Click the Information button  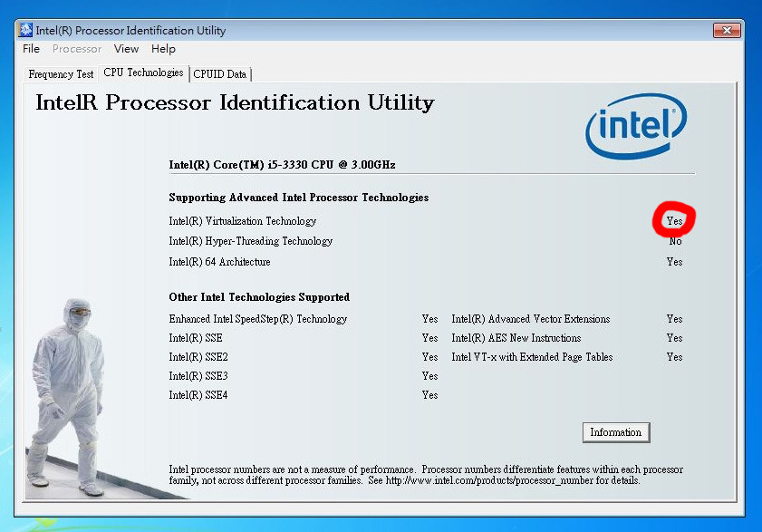pos(616,431)
